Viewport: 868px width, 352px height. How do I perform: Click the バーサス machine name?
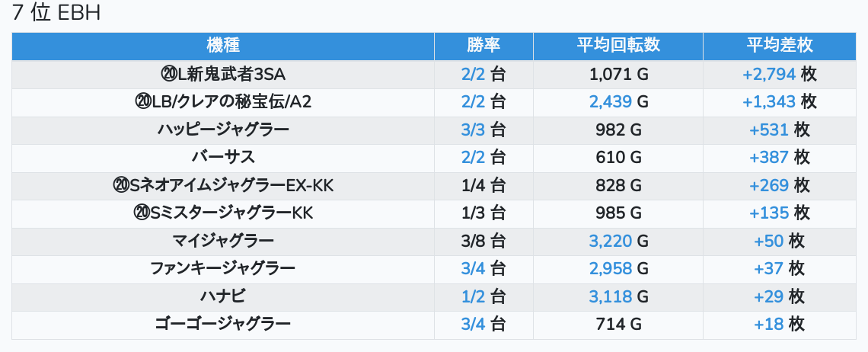[x=222, y=157]
